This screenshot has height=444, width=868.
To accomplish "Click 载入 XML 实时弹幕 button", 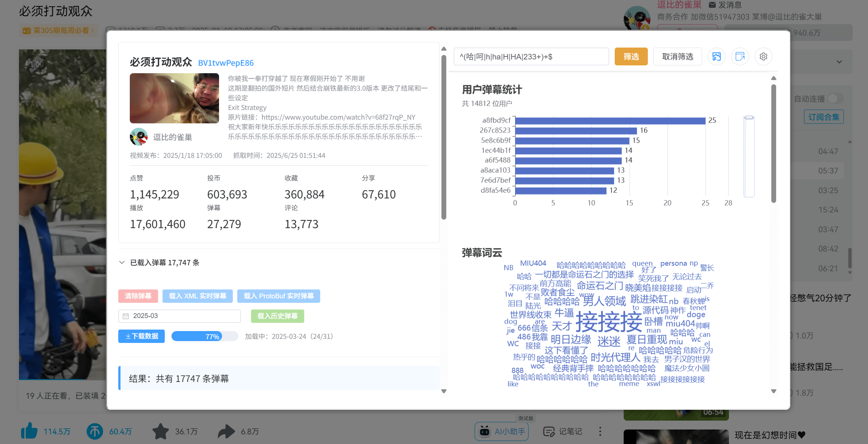I will click(x=197, y=296).
